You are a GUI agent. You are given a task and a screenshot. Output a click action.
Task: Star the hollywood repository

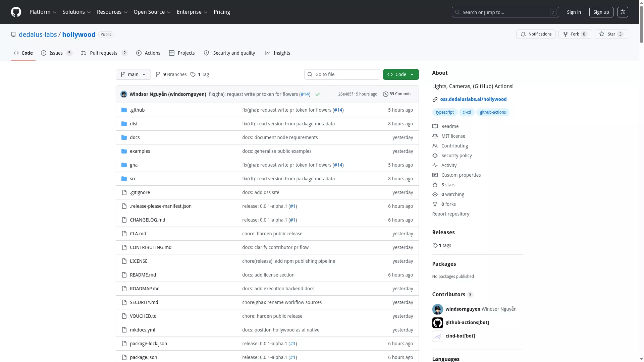point(611,34)
